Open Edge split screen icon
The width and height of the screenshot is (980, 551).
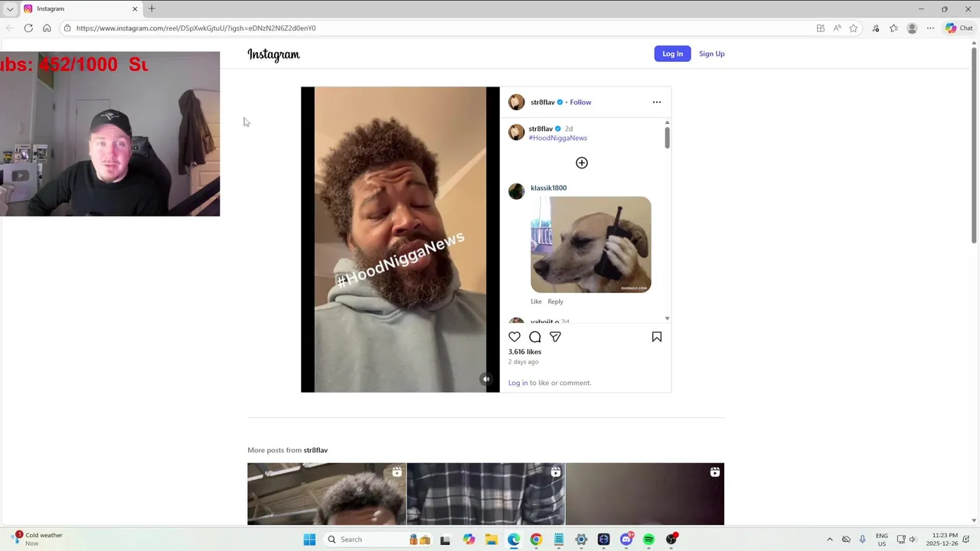tap(820, 28)
